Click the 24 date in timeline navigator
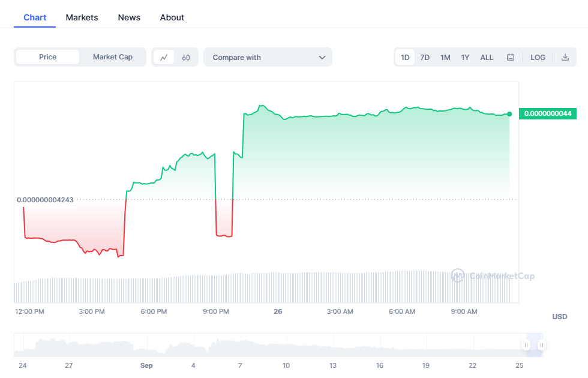Screen dimensions: 588x378 (23, 365)
